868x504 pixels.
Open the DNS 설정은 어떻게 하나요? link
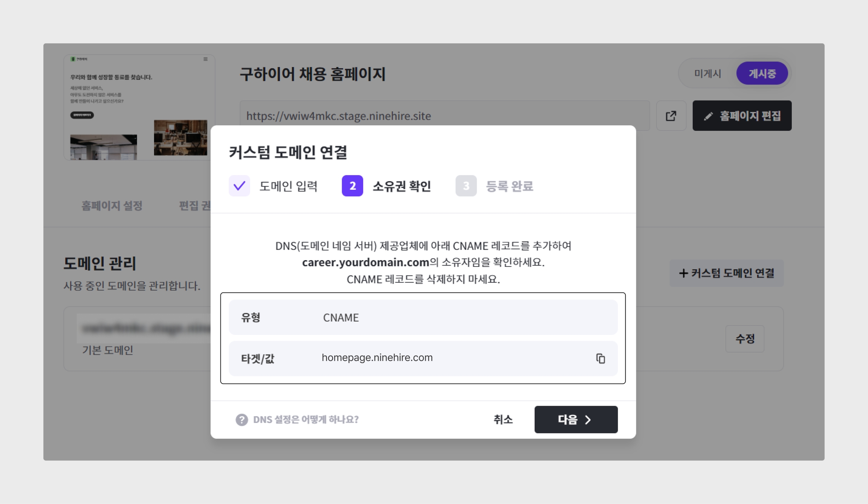tap(306, 419)
